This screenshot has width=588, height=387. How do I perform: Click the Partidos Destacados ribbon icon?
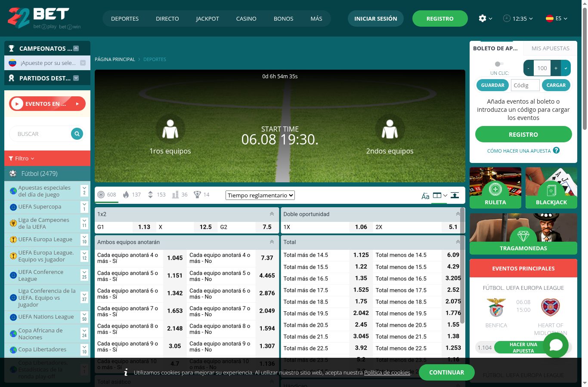click(12, 78)
